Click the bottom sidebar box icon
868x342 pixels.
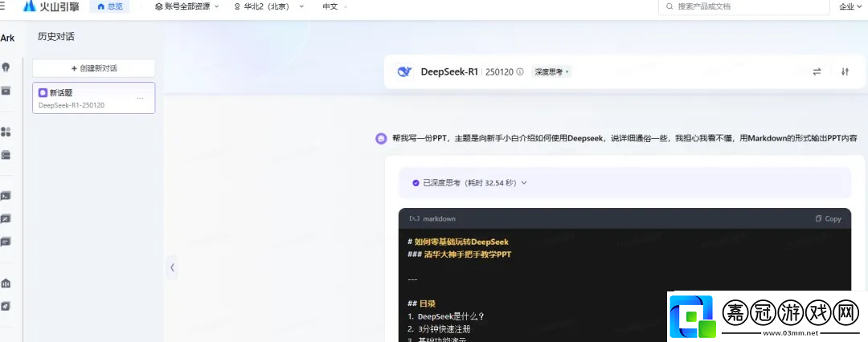(6, 306)
